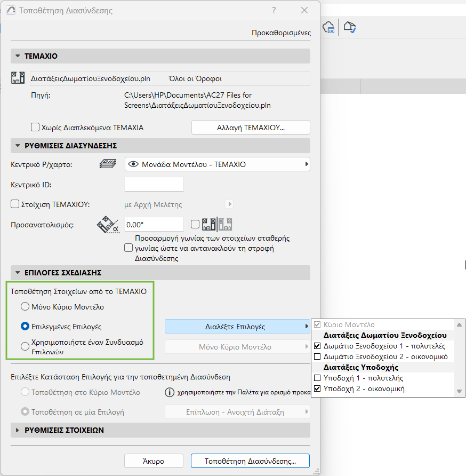
Task: Click Αλλαγή ΤΕΜΑΧΙΟΥ... button
Action: point(251,128)
